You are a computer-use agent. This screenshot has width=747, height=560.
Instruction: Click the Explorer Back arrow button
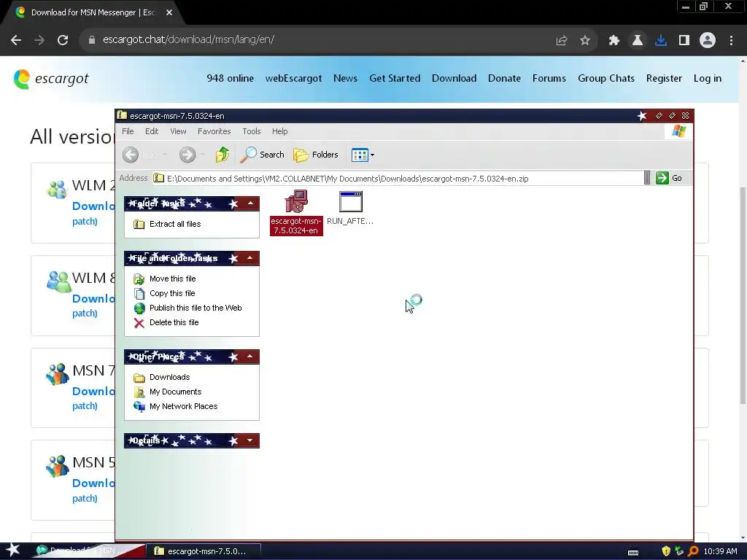coord(131,155)
